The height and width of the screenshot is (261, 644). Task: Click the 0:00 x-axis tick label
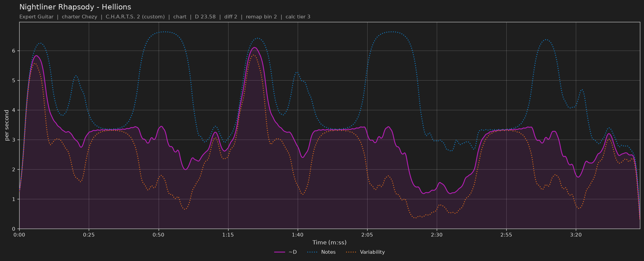tap(19, 235)
